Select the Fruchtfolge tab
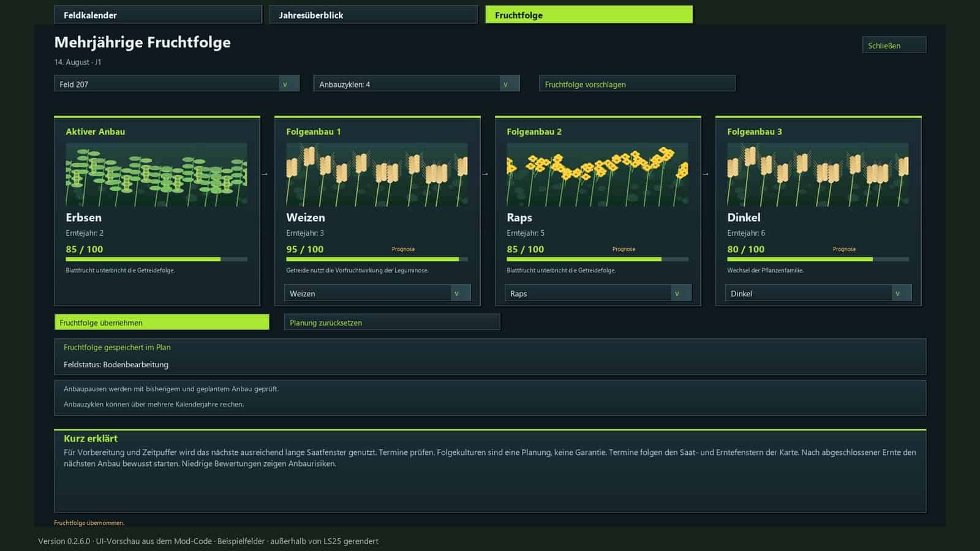 click(589, 15)
